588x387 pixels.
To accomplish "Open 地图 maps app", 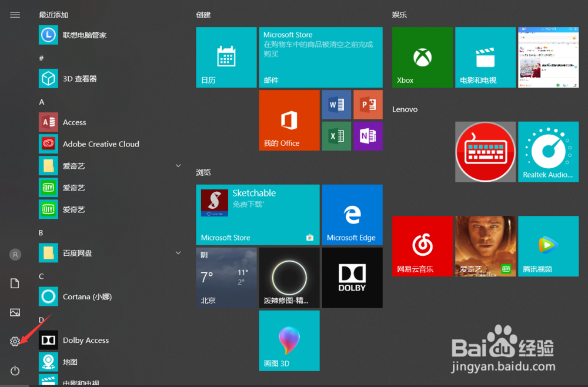I will coord(110,362).
